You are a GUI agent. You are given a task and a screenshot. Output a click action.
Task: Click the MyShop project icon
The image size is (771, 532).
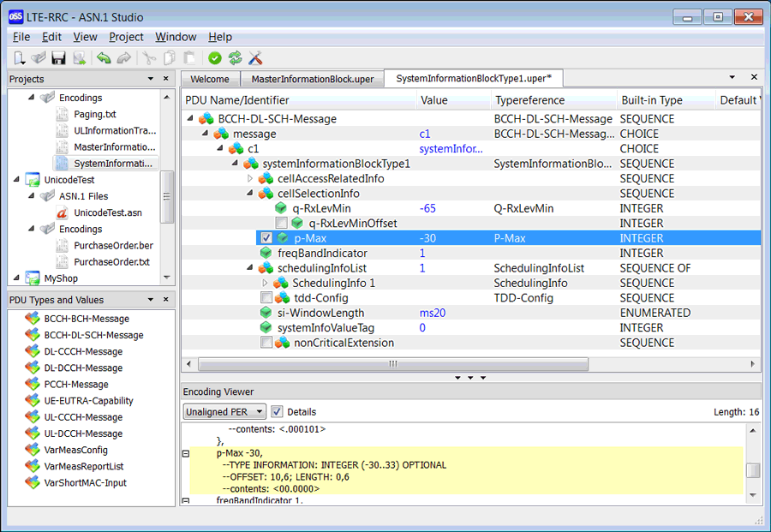coord(33,278)
